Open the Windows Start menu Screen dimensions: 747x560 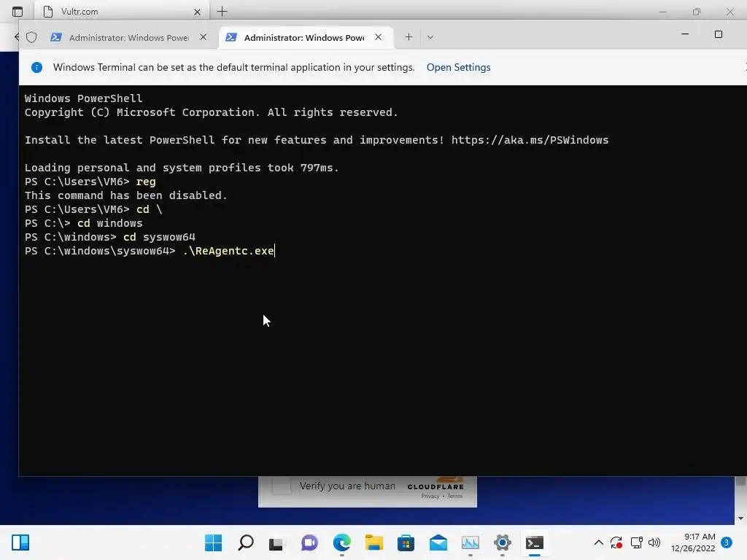[x=213, y=542]
